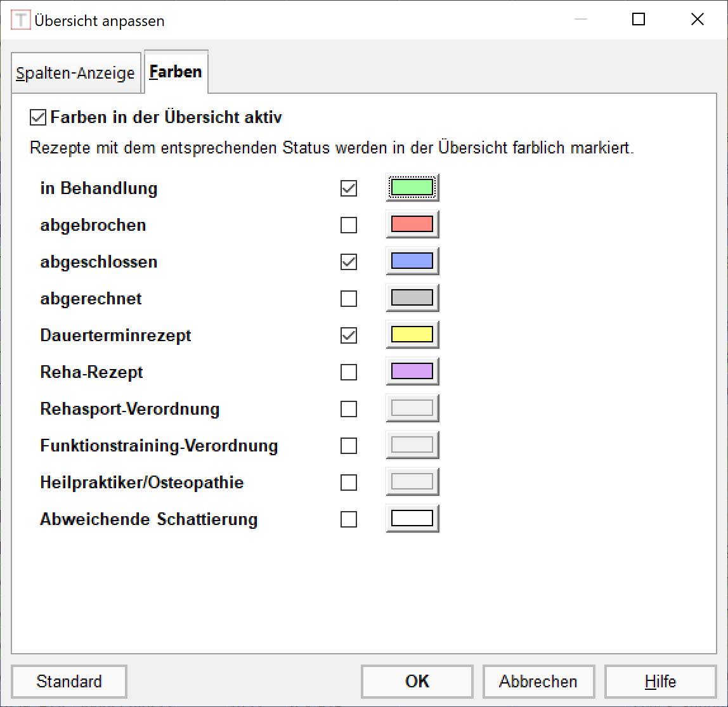This screenshot has width=728, height=707.
Task: Open the purple Reha-Rezept color swatch
Action: (412, 372)
